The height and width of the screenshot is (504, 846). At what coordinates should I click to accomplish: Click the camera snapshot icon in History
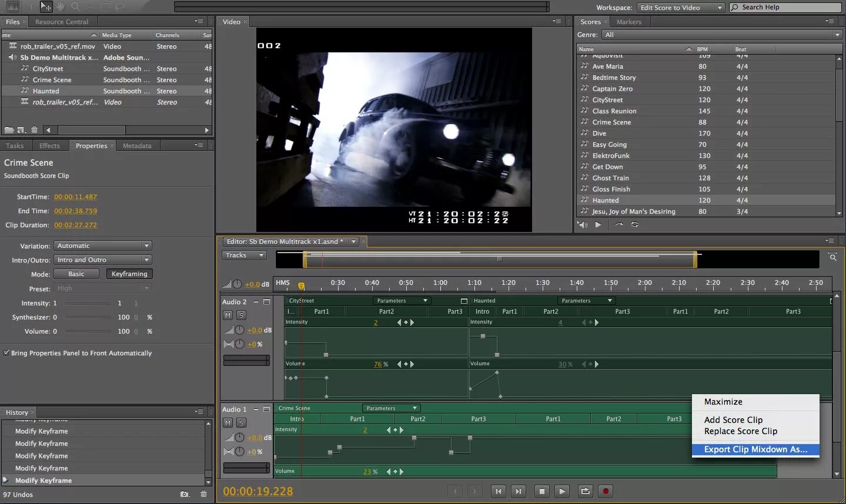185,494
